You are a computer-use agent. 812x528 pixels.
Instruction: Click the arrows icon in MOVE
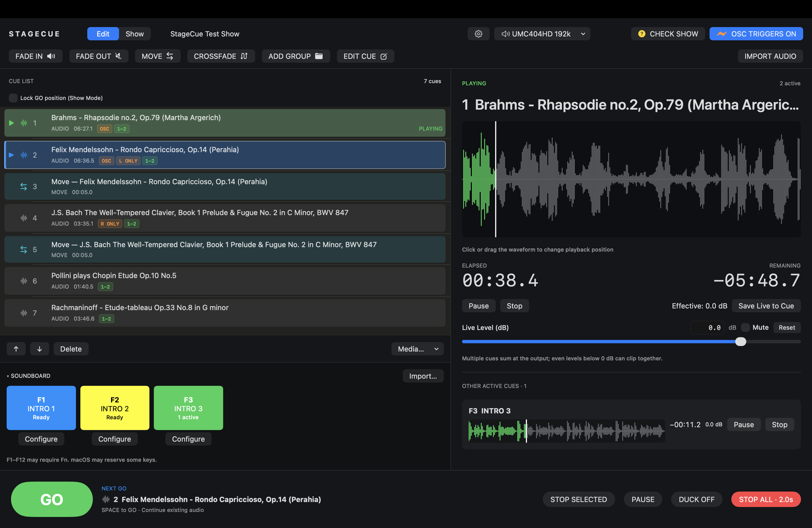coord(170,56)
